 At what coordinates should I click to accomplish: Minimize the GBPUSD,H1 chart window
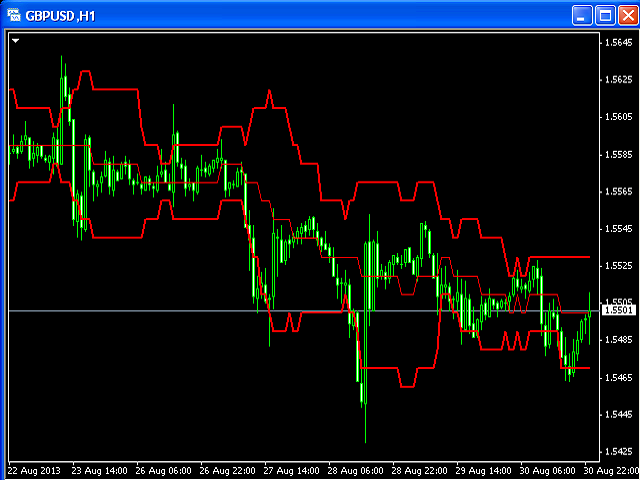582,16
